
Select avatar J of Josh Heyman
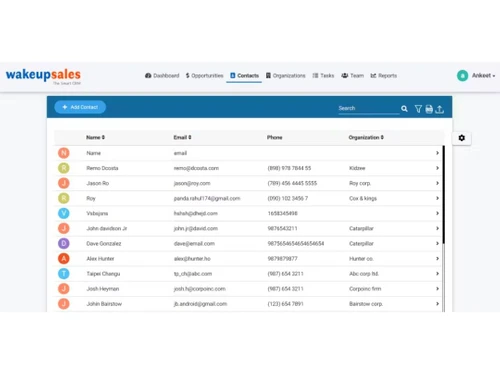pyautogui.click(x=64, y=289)
